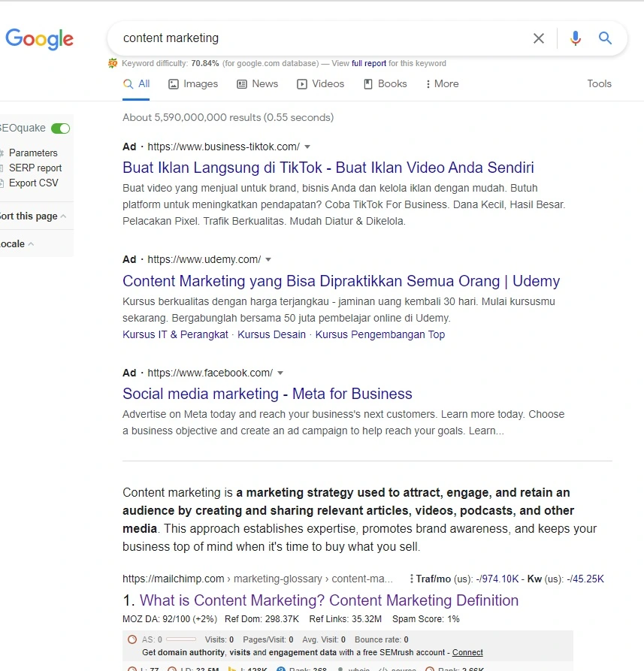This screenshot has height=671, width=644.
Task: Open the full report keyword link
Action: (x=369, y=63)
